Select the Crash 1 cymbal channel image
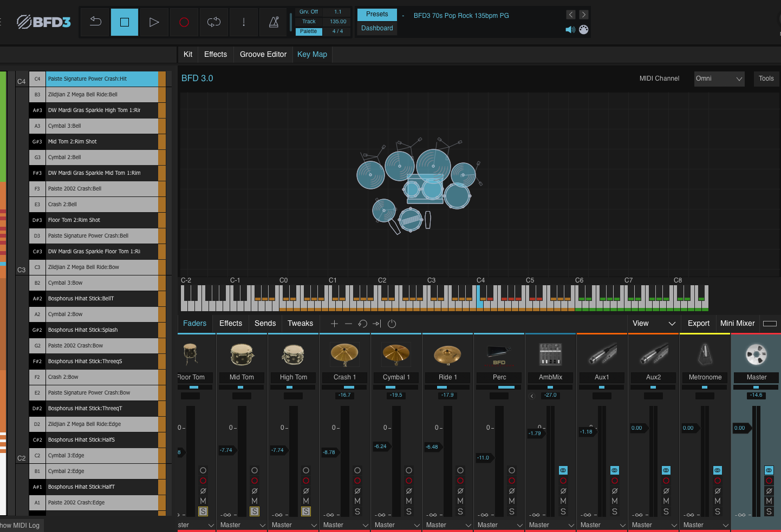781x532 pixels. pos(345,354)
